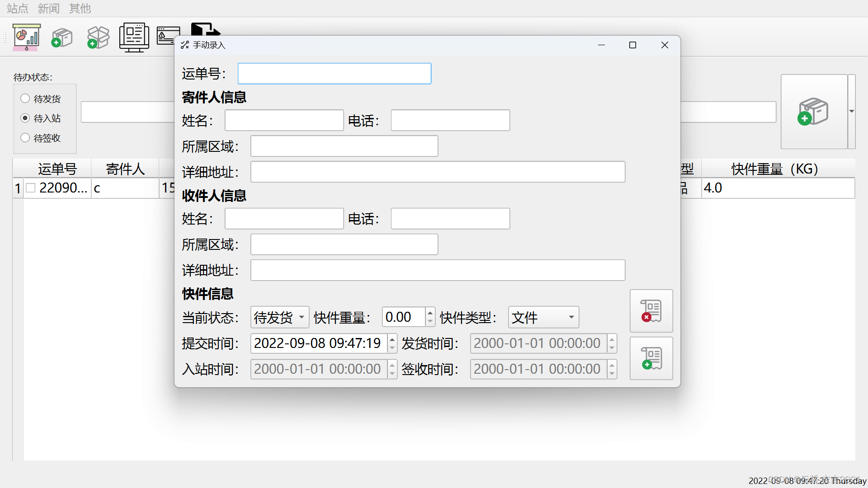Increase 快件重量 with the up arrow
This screenshot has width=868, height=488.
430,312
